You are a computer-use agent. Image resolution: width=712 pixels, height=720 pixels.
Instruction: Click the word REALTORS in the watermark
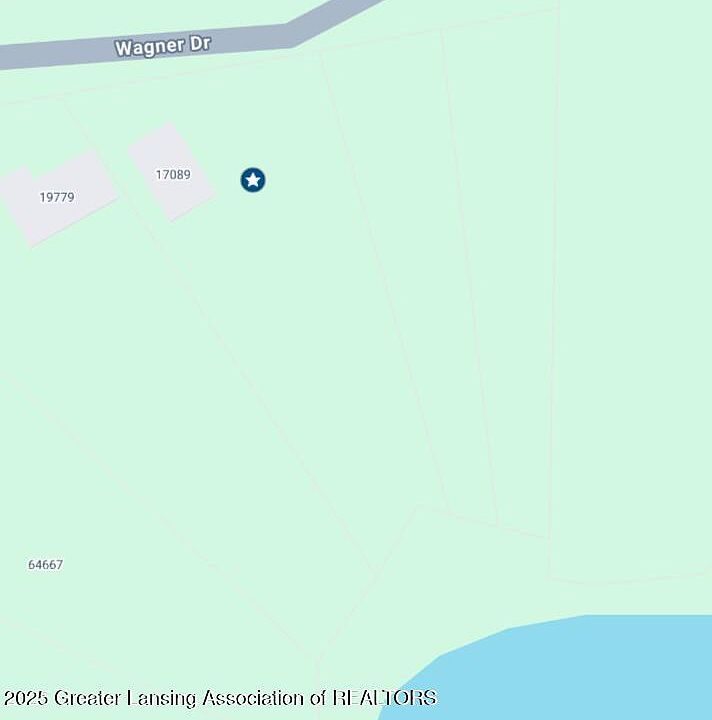[x=384, y=698]
